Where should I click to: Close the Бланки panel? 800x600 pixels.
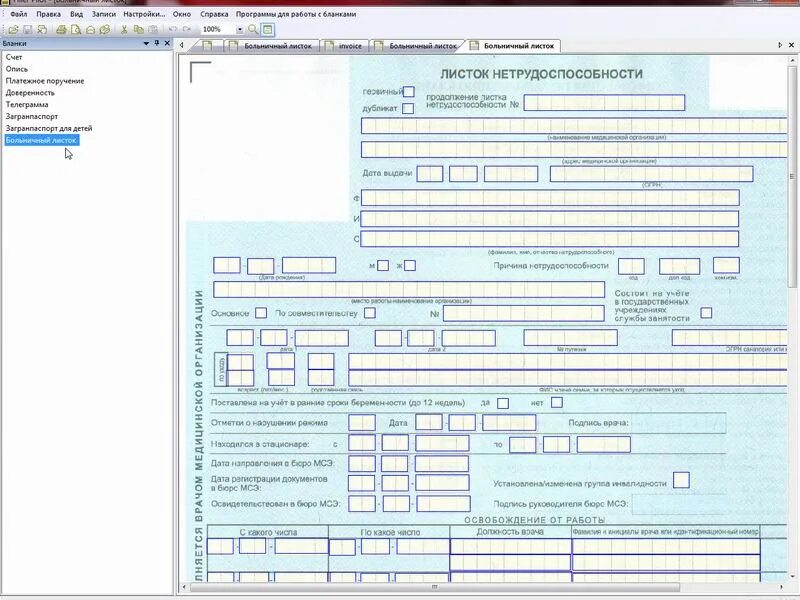pos(167,43)
